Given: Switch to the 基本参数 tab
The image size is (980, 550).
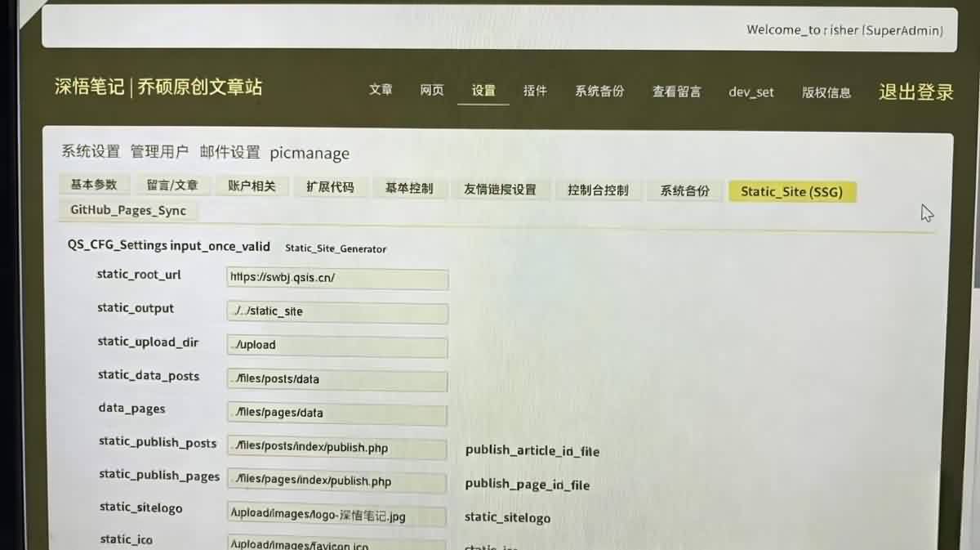Looking at the screenshot, I should [x=94, y=185].
